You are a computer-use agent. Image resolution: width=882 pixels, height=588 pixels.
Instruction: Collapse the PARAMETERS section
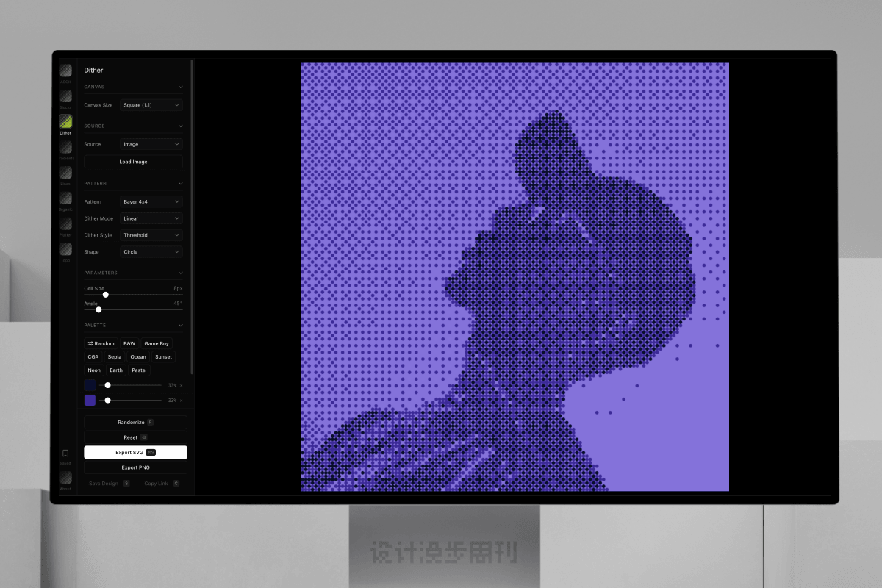click(181, 273)
